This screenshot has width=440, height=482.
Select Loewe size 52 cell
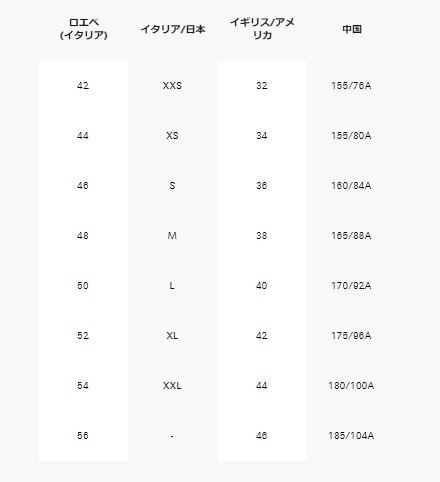(83, 336)
